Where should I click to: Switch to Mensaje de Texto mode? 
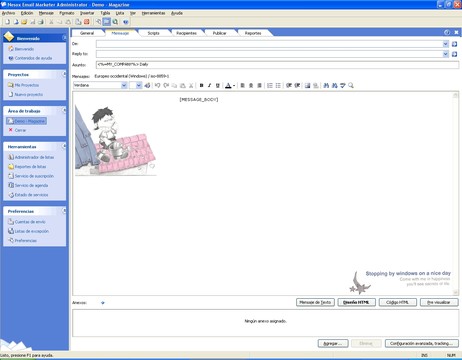(x=315, y=302)
